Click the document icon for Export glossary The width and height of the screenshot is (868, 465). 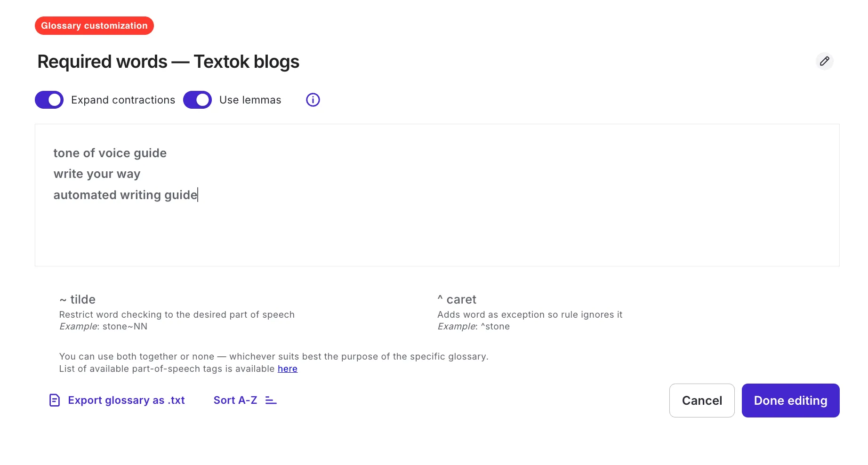click(x=55, y=400)
